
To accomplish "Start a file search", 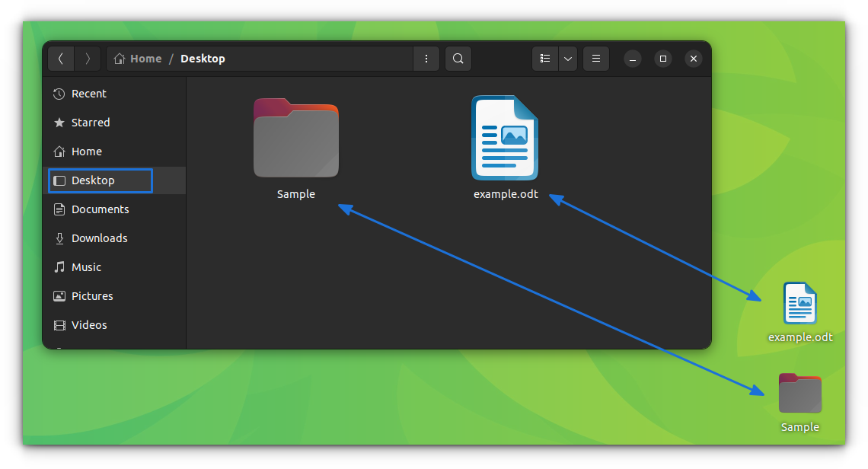I will 458,58.
